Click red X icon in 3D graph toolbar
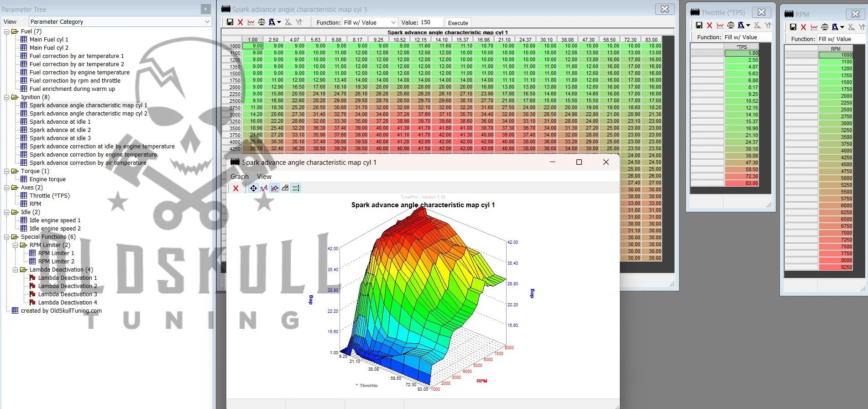Image resolution: width=868 pixels, height=409 pixels. click(x=235, y=188)
